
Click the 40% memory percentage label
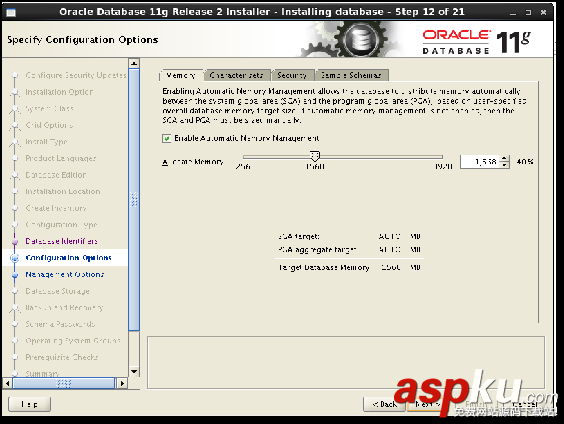click(525, 161)
